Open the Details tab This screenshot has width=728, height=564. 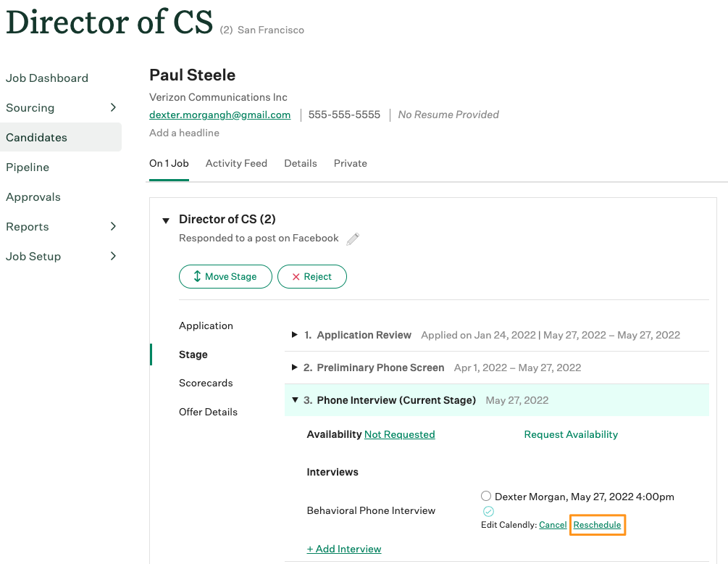300,163
